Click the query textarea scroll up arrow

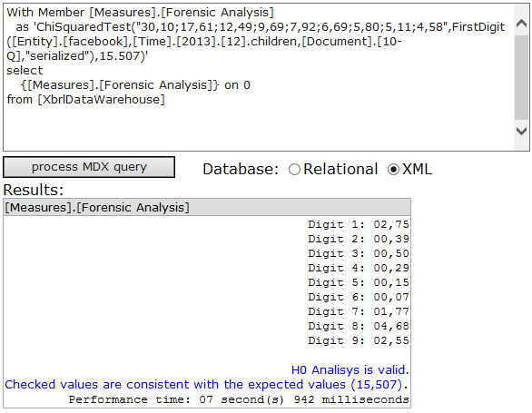pyautogui.click(x=521, y=23)
